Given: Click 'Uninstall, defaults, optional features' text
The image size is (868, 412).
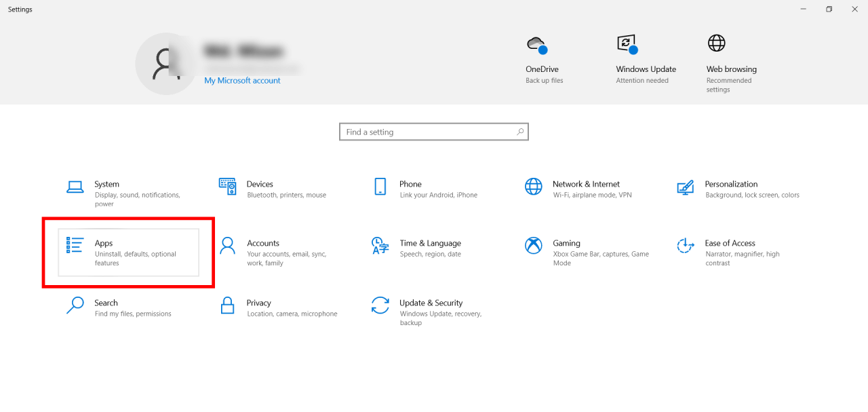Looking at the screenshot, I should coord(135,259).
